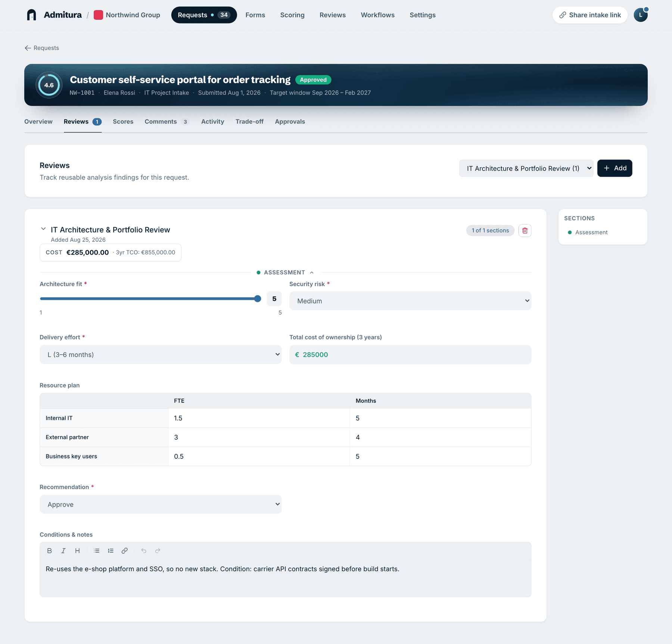
Task: Open the Comments tab
Action: [x=167, y=122]
